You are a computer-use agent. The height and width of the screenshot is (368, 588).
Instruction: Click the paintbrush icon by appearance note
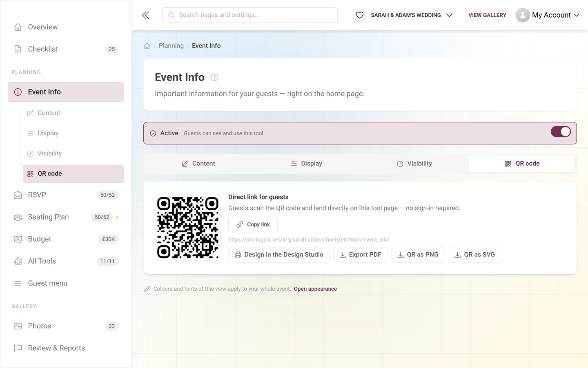pos(147,289)
